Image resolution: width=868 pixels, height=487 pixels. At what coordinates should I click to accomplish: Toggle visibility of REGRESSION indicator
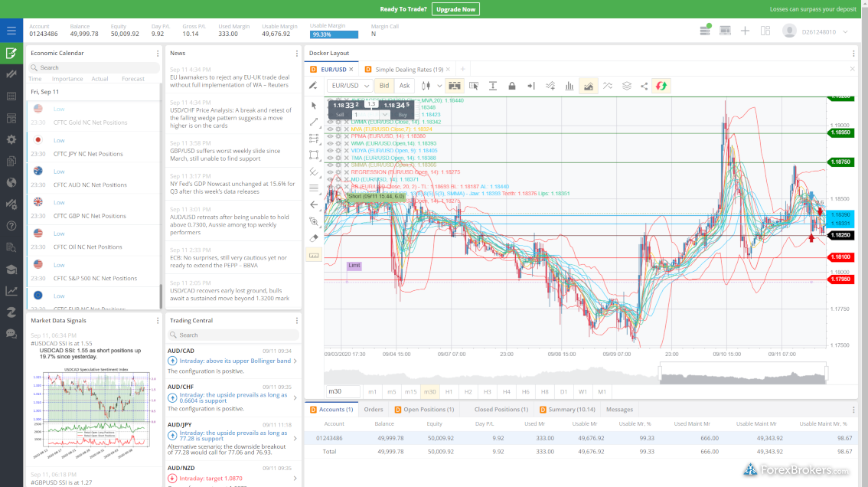[x=331, y=172]
